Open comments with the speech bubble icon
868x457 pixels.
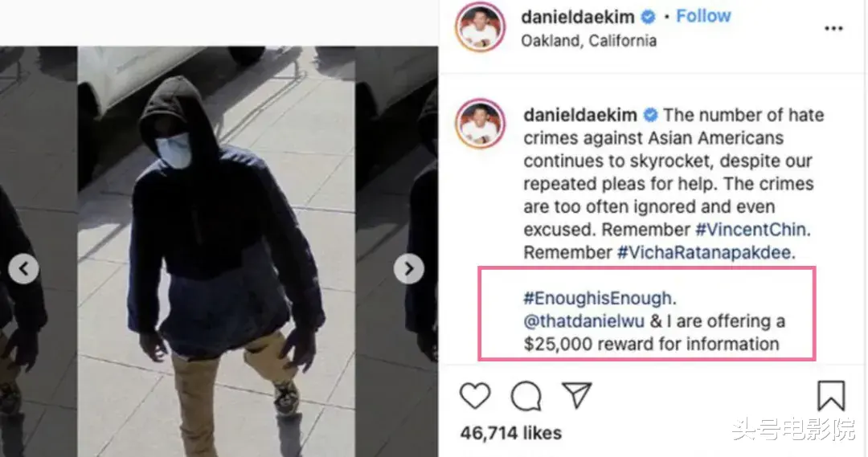[526, 396]
